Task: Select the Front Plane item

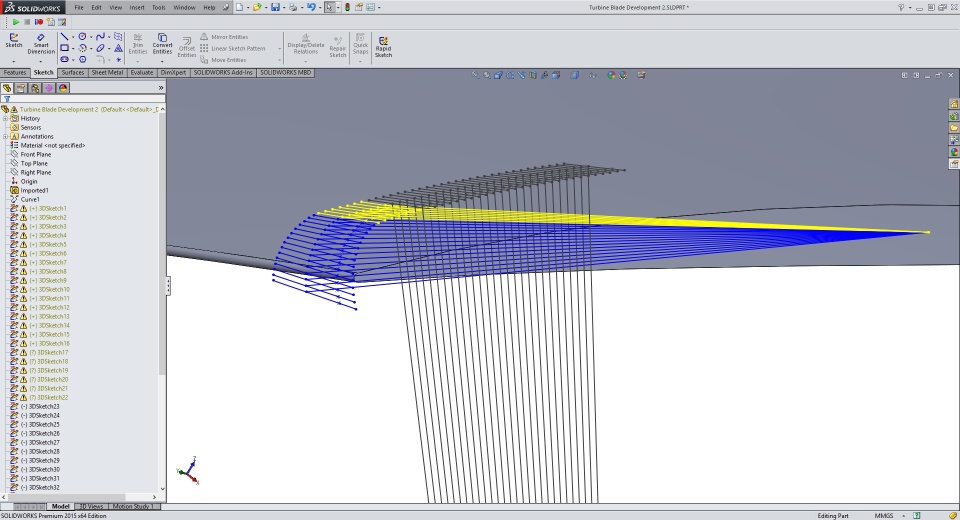Action: click(36, 155)
